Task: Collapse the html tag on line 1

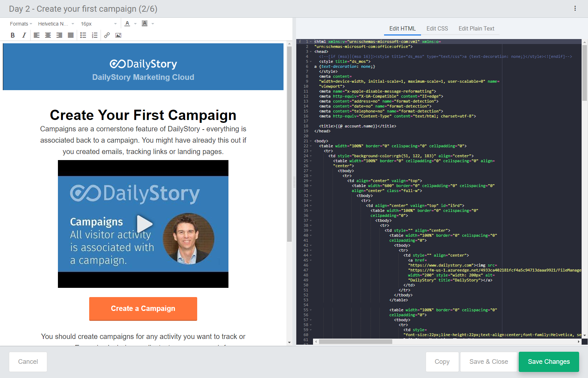Action: [x=311, y=42]
